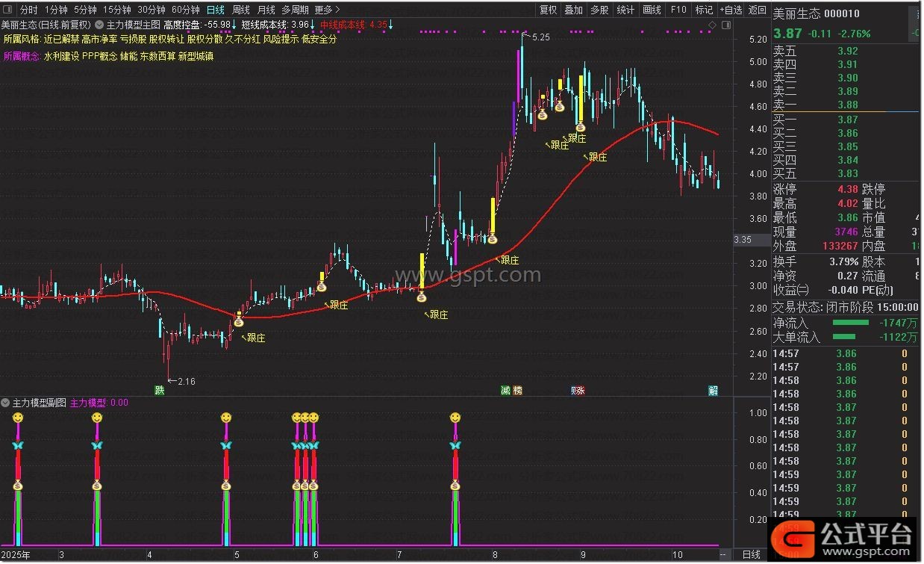Click the 8 month marker on time axis
This screenshot has width=924, height=564.
tap(495, 555)
